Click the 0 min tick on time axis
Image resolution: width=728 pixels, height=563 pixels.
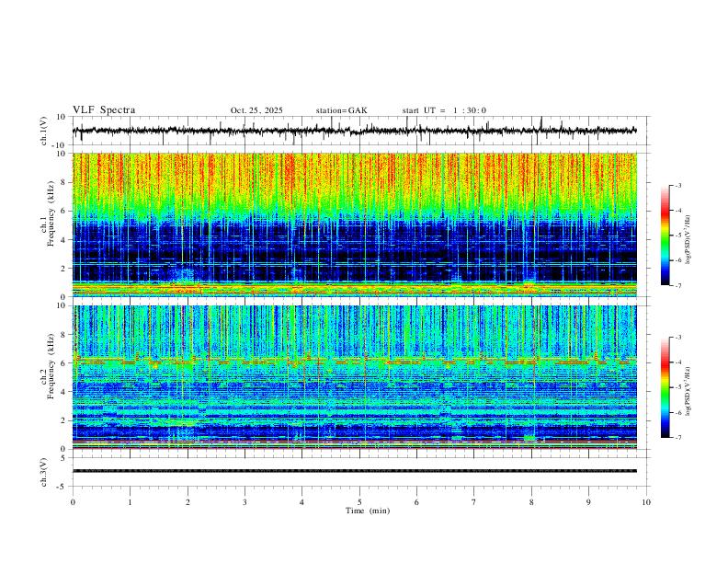tap(73, 502)
